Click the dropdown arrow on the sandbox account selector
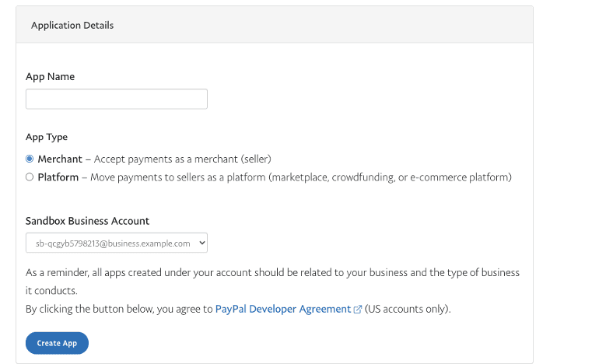This screenshot has width=599, height=364. tap(201, 243)
